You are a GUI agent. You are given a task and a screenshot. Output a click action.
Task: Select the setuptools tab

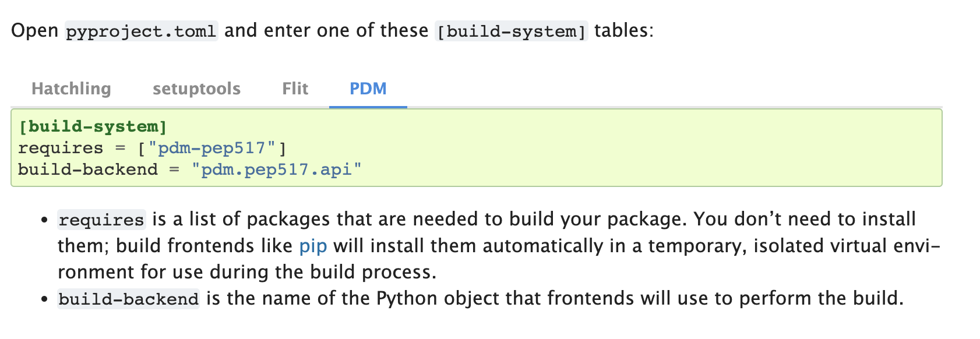click(x=196, y=89)
